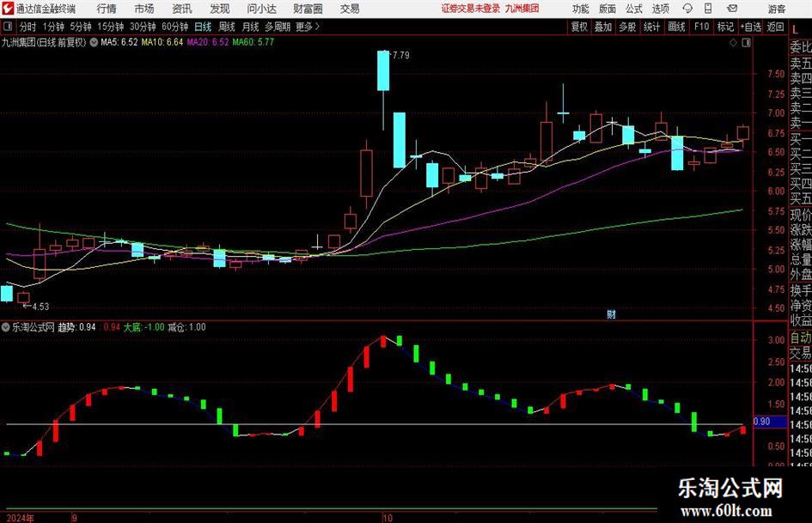The height and width of the screenshot is (523, 812).
Task: Click the 4.53 low price label
Action: tap(40, 307)
